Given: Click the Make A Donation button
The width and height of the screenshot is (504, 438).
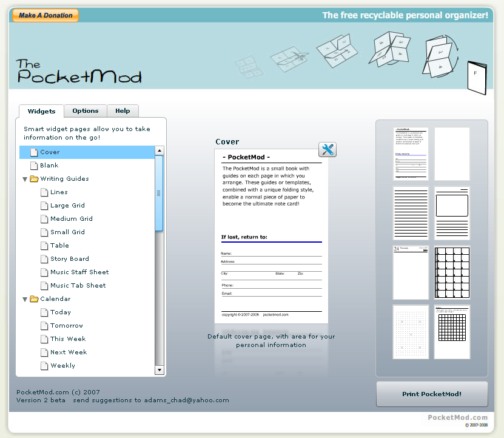Looking at the screenshot, I should pos(45,15).
